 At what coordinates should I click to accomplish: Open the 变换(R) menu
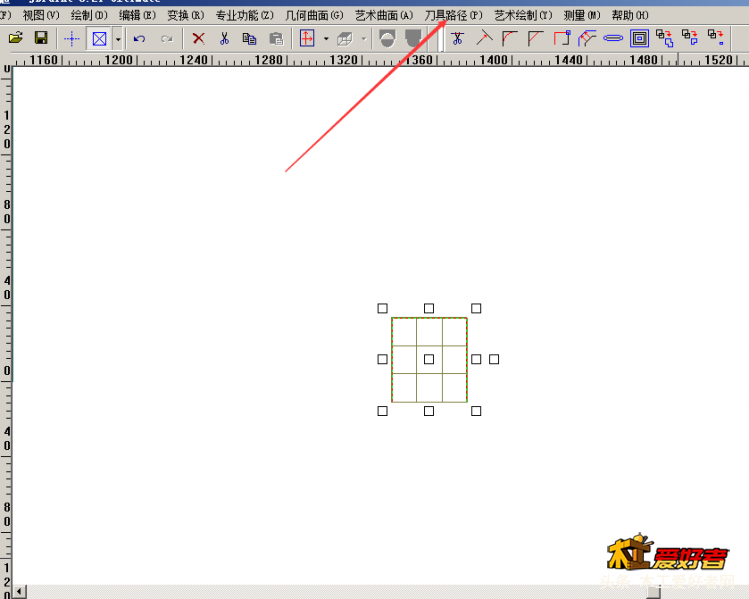click(x=186, y=15)
